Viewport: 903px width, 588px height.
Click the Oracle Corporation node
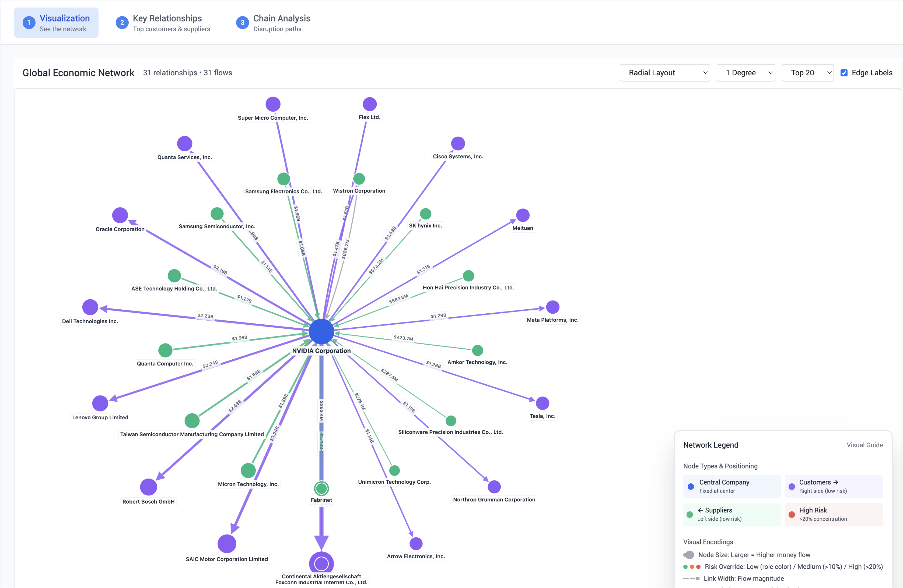[x=120, y=216]
